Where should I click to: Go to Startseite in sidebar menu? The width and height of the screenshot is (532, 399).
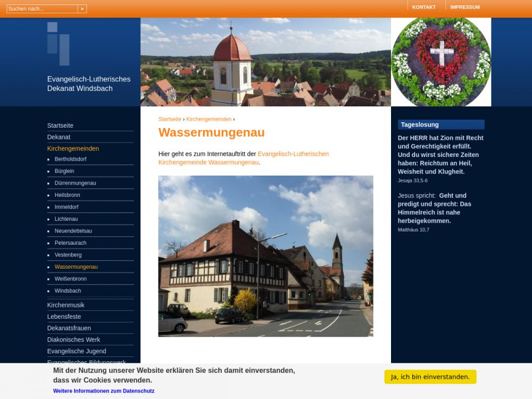pyautogui.click(x=60, y=126)
